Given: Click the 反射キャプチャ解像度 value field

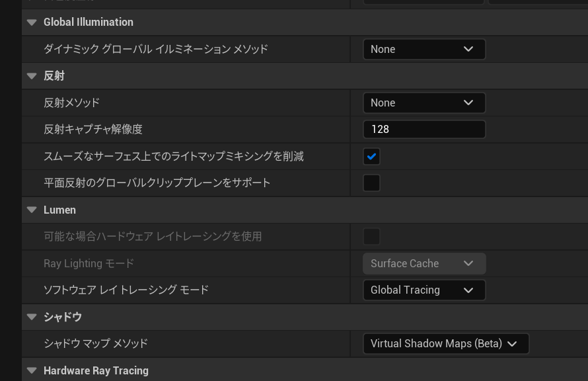Looking at the screenshot, I should pyautogui.click(x=424, y=130).
